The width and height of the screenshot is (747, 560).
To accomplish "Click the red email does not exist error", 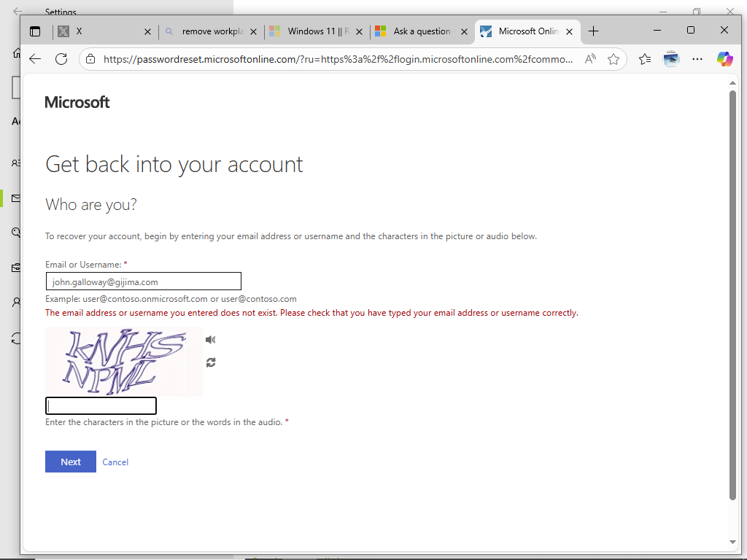I will pos(311,313).
